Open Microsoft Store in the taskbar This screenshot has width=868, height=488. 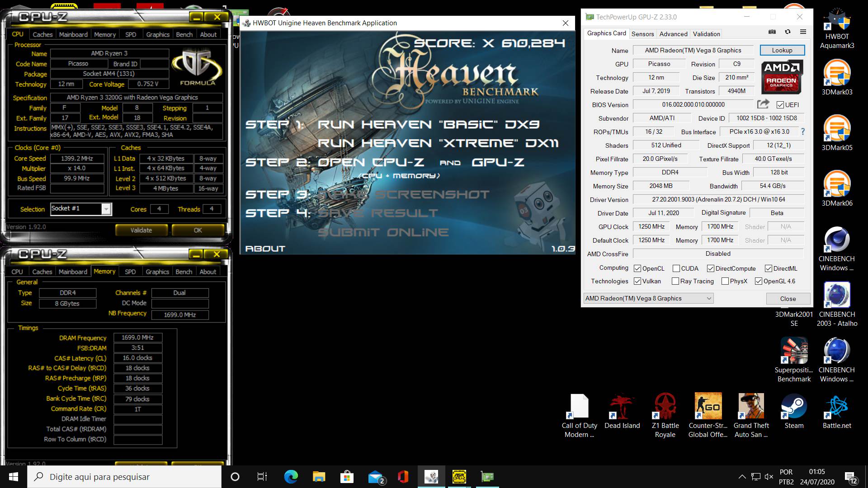[x=347, y=477]
